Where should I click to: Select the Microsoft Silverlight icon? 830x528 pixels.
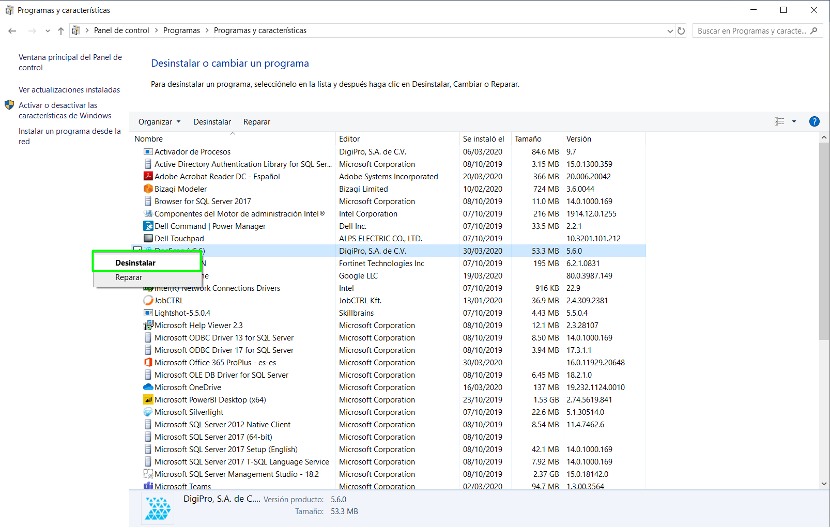147,412
